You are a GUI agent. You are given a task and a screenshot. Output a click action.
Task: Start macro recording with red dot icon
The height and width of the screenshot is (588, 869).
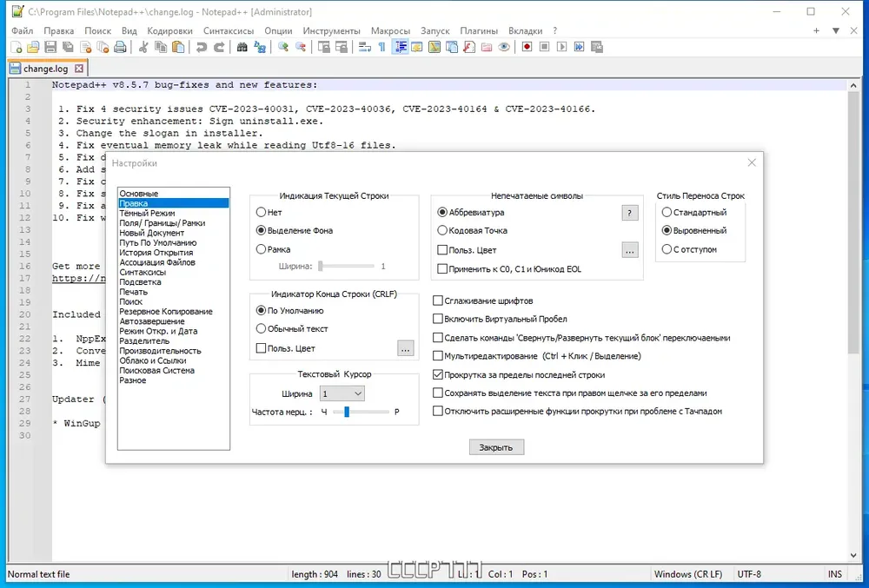coord(527,47)
